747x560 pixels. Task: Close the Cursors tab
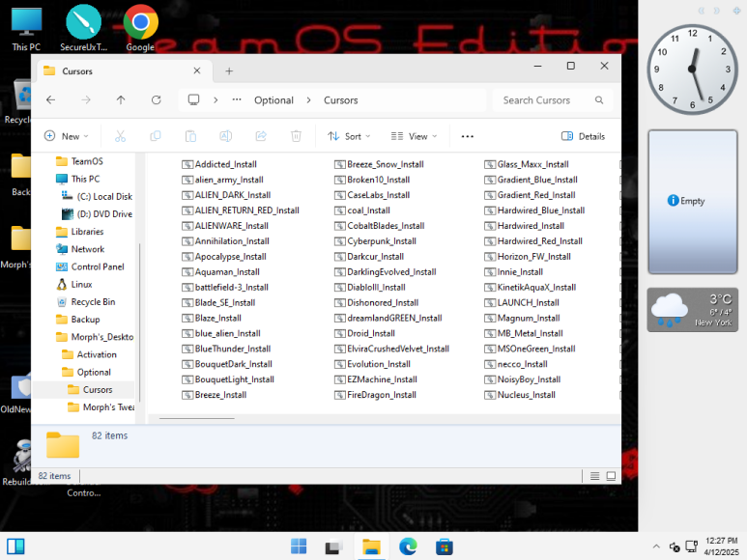point(197,70)
